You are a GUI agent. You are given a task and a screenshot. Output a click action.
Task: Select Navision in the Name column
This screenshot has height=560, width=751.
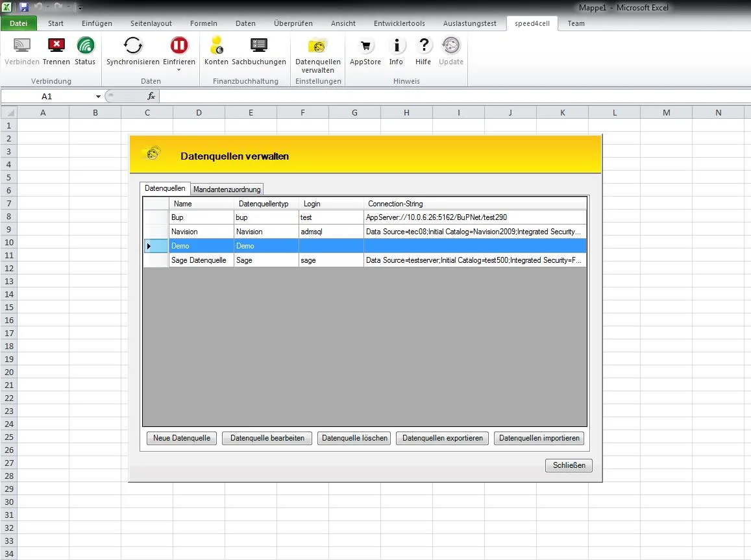[201, 232]
